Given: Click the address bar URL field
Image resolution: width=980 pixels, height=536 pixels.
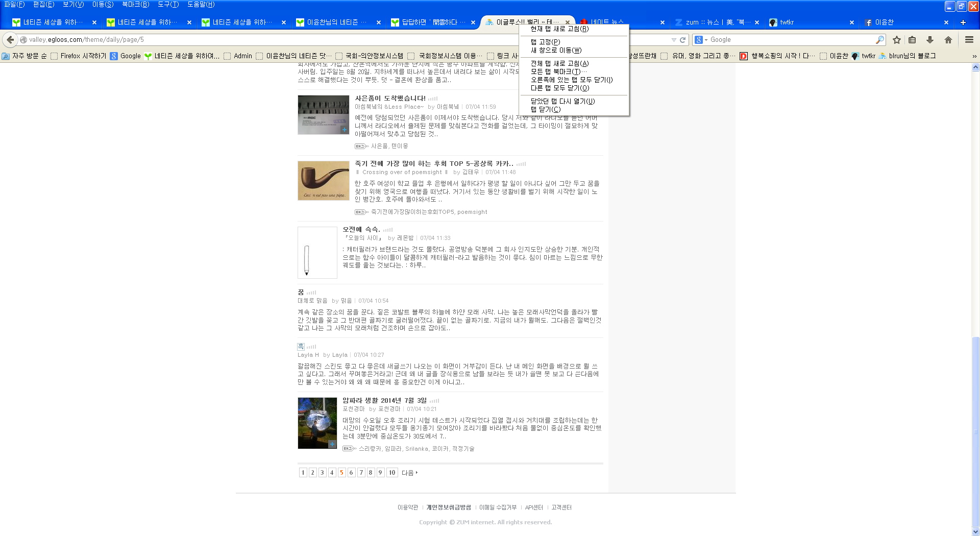Looking at the screenshot, I should pyautogui.click(x=347, y=40).
